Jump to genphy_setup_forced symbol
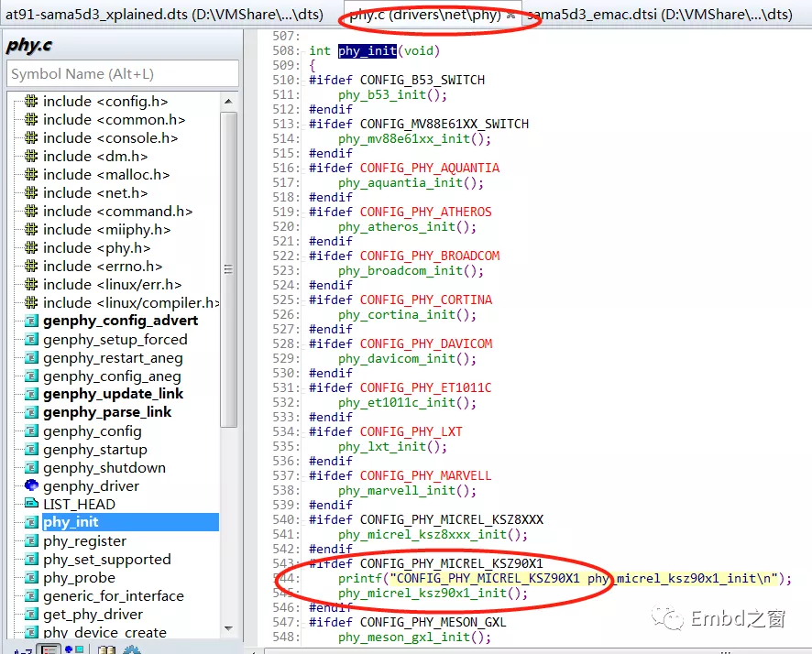Viewport: 812px width, 654px height. (x=115, y=340)
